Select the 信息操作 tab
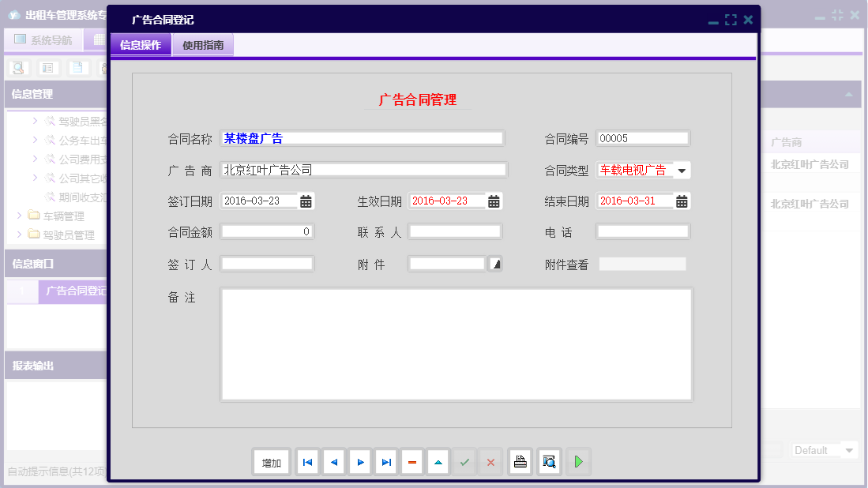Image resolution: width=868 pixels, height=488 pixels. tap(142, 45)
